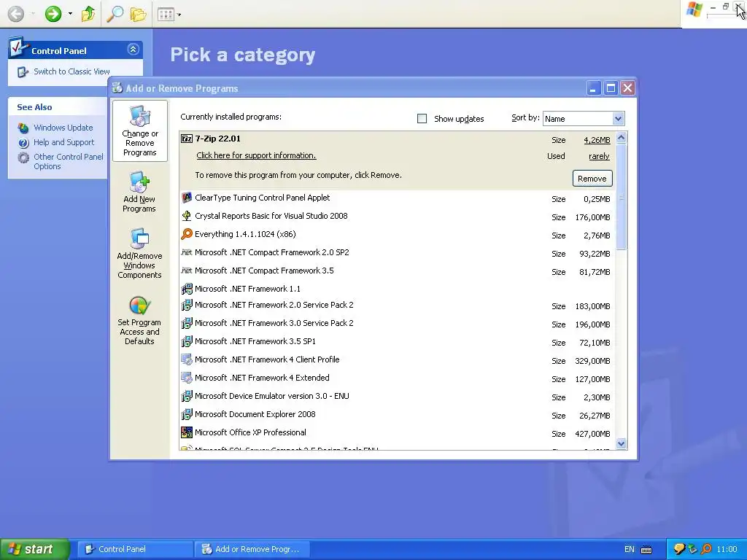Click .NET Framework 2.0 Service Pack 2 icon
Screen dimensions: 747x560
pyautogui.click(x=187, y=305)
